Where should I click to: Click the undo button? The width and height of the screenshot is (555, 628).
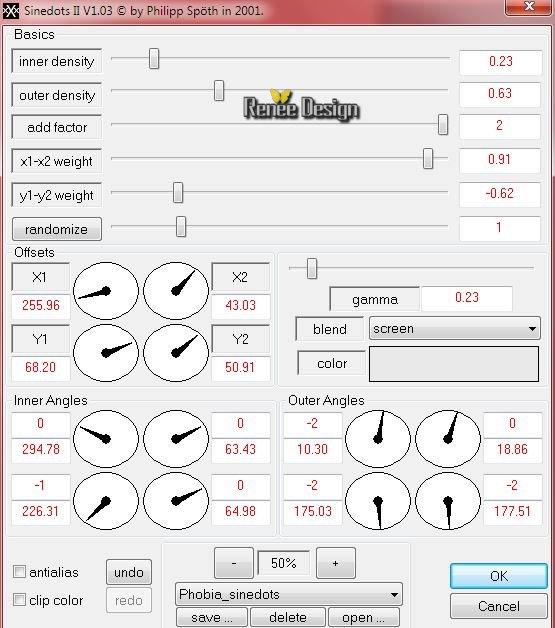tap(129, 572)
